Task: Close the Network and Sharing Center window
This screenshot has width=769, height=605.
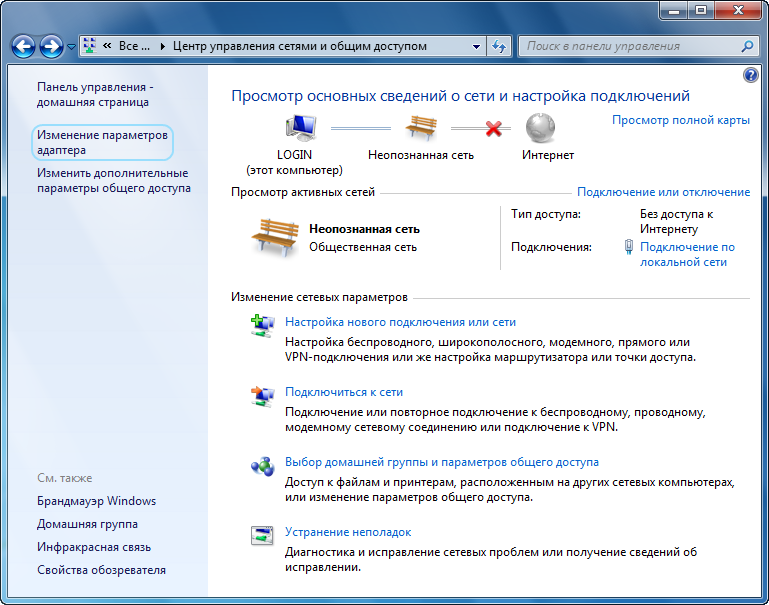Action: point(739,10)
